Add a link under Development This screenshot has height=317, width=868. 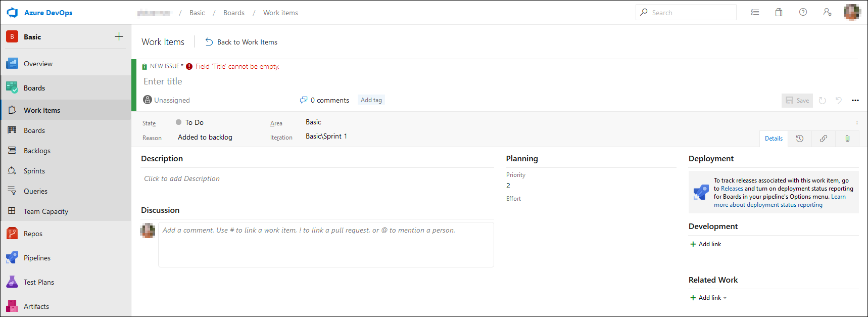[x=705, y=244]
